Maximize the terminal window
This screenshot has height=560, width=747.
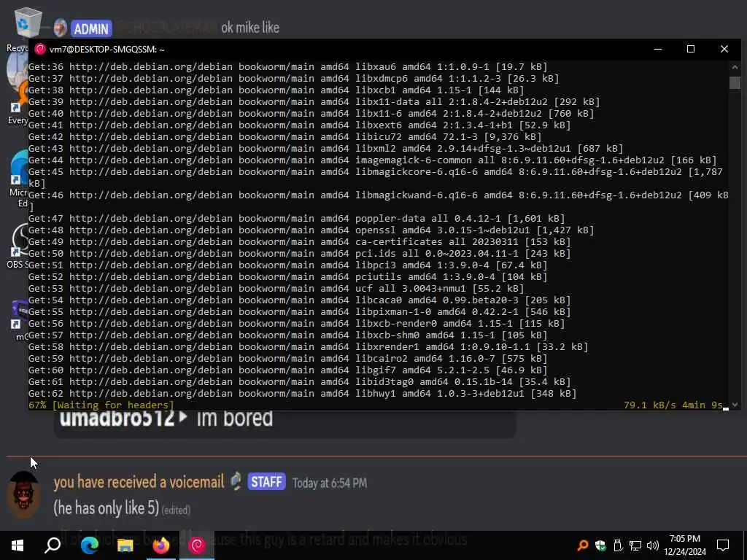690,49
